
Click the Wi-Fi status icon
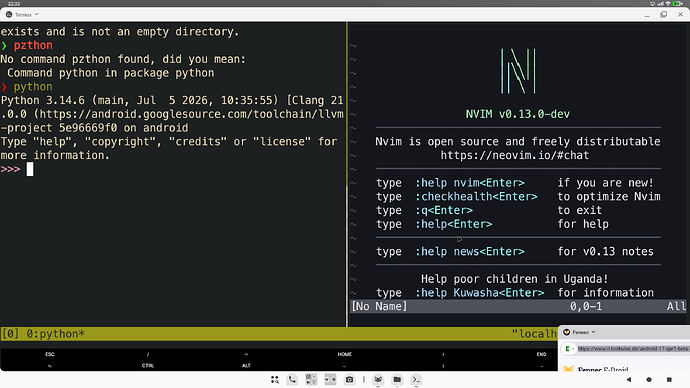668,3
